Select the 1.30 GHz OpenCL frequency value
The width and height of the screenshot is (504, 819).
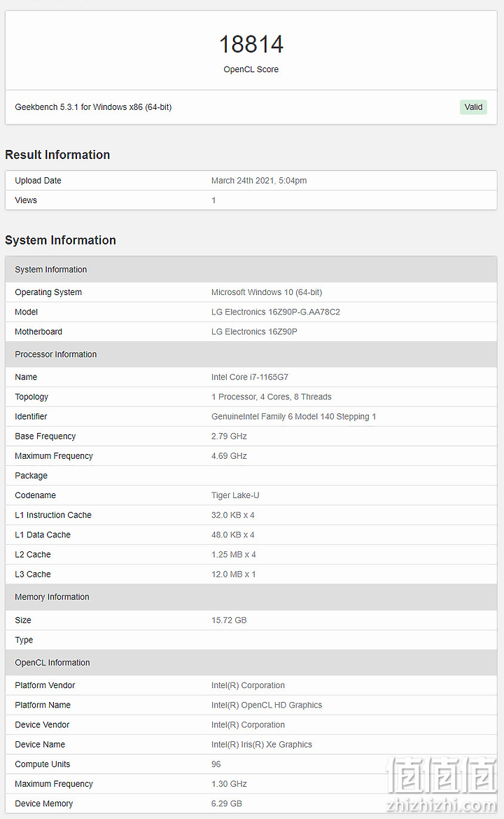click(229, 785)
